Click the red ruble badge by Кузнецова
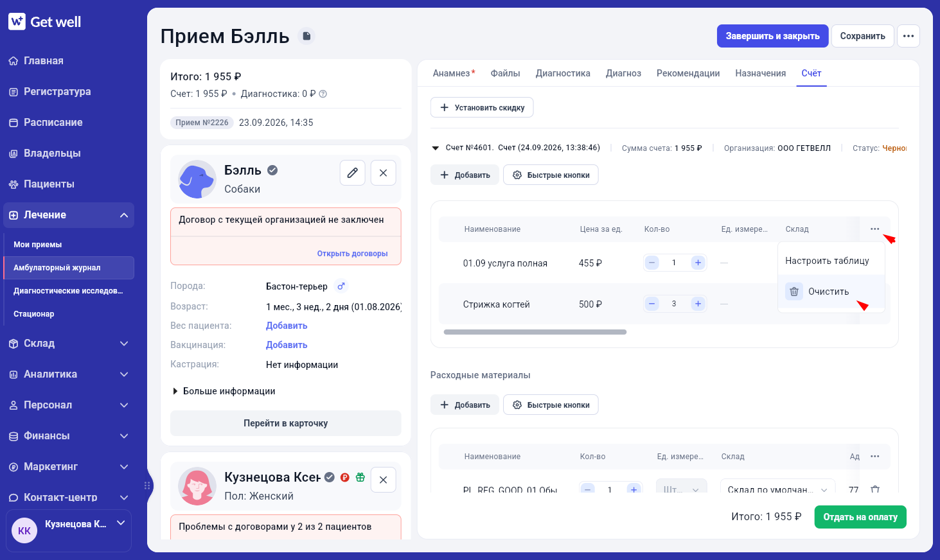The height and width of the screenshot is (560, 940). click(x=345, y=477)
